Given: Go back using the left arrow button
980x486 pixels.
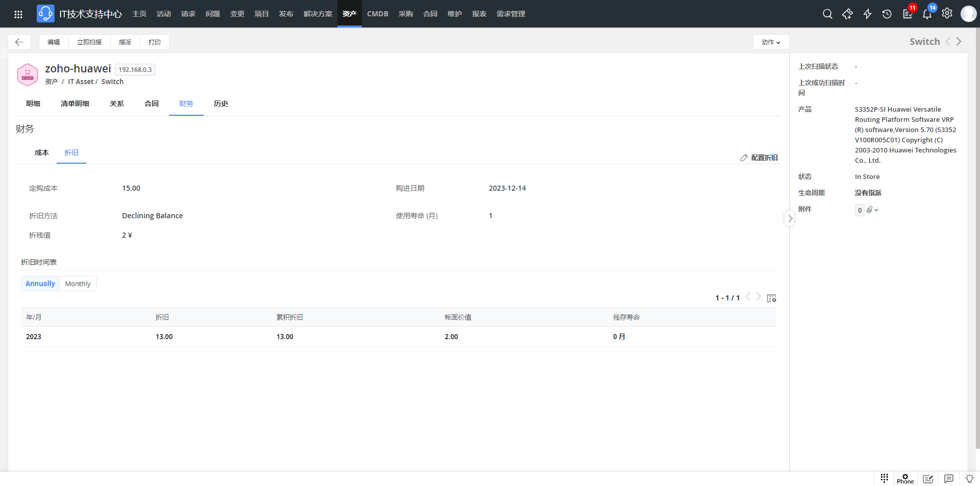Looking at the screenshot, I should pos(19,42).
